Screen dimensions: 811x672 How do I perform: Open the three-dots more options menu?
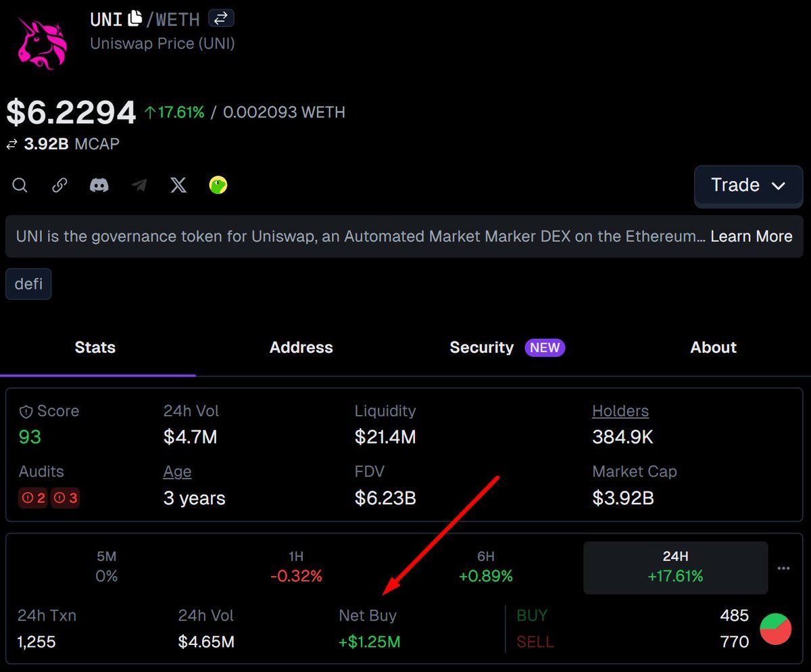(783, 568)
